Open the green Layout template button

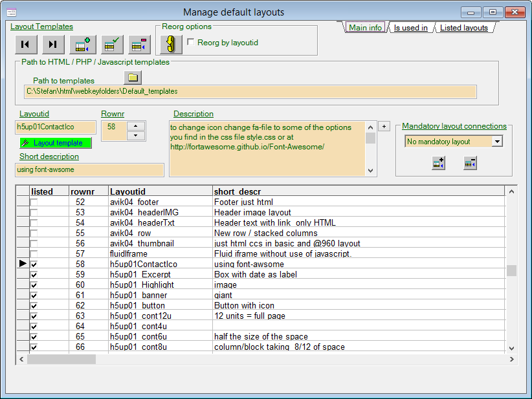(x=56, y=143)
